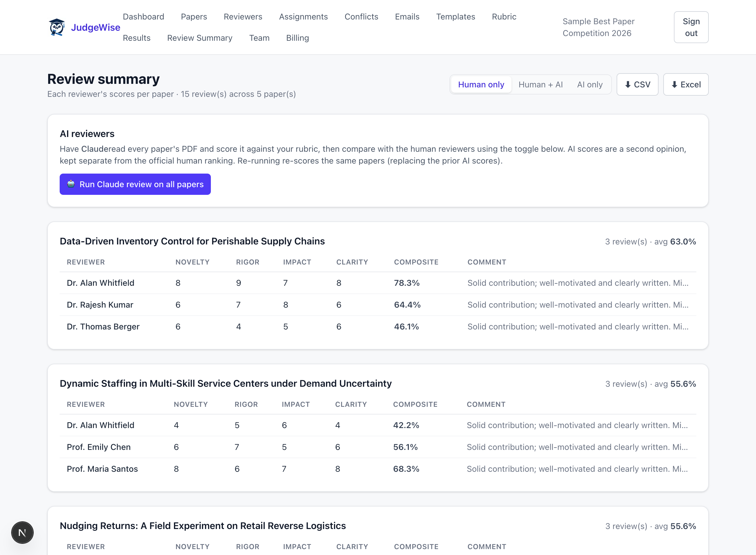This screenshot has width=756, height=555.
Task: Go to the Team page
Action: tap(259, 37)
